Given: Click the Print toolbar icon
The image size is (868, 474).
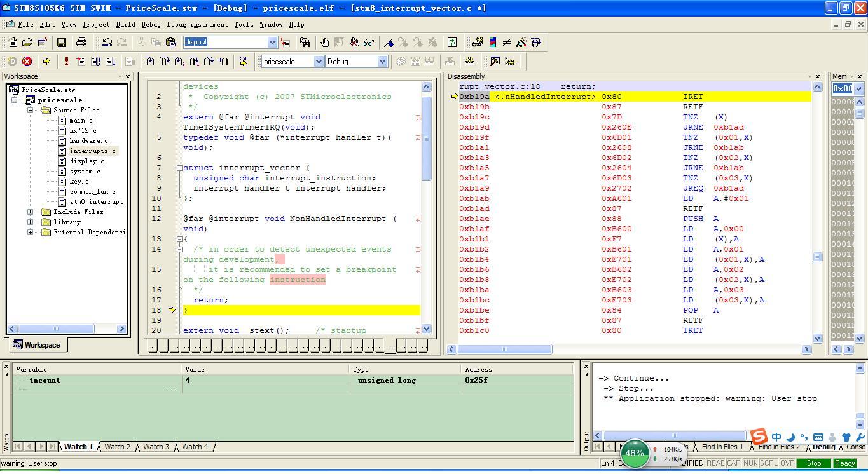Looking at the screenshot, I should [x=81, y=43].
